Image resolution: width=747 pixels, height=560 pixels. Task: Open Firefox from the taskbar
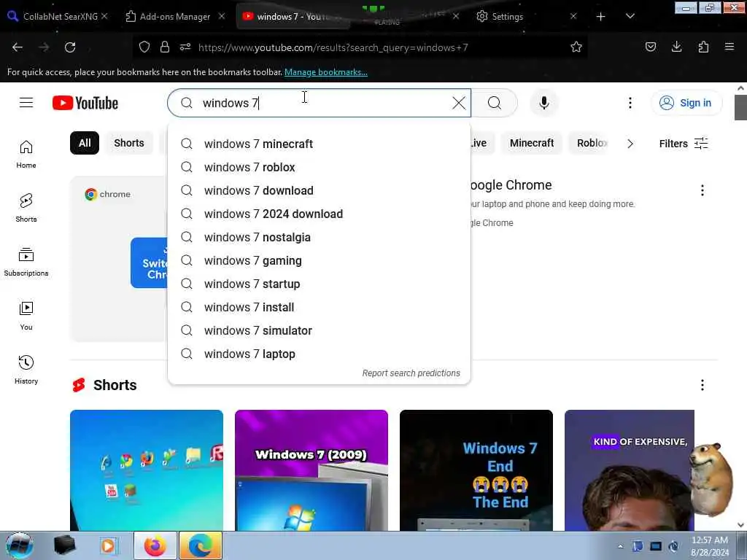(x=155, y=545)
